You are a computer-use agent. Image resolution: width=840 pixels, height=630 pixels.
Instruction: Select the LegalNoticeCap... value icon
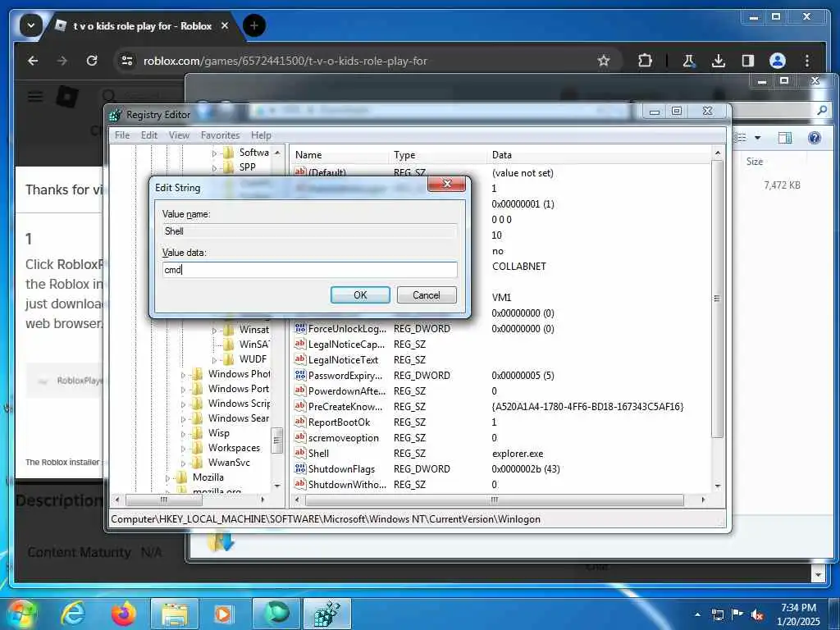click(x=300, y=344)
